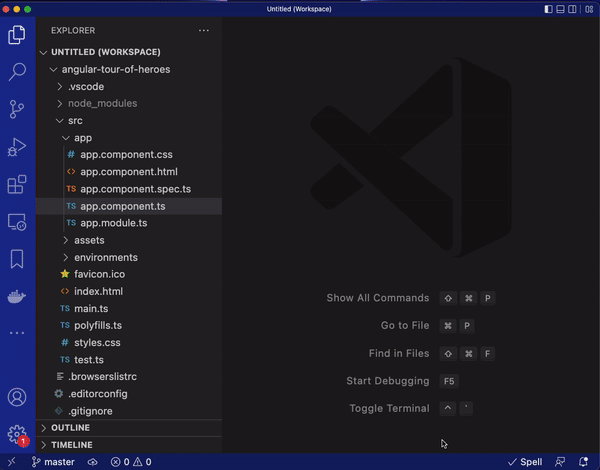Open .gitignore file
600x470 pixels.
129,411
